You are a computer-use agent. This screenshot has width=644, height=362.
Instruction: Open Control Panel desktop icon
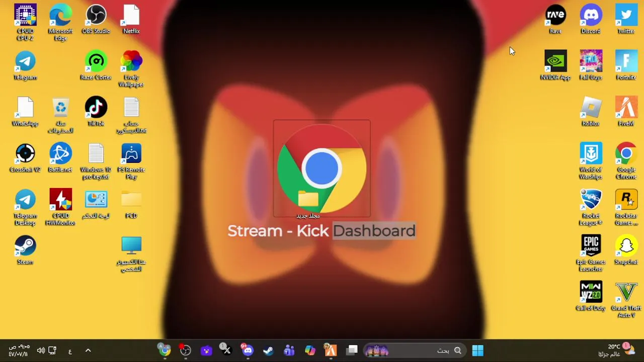[96, 205]
